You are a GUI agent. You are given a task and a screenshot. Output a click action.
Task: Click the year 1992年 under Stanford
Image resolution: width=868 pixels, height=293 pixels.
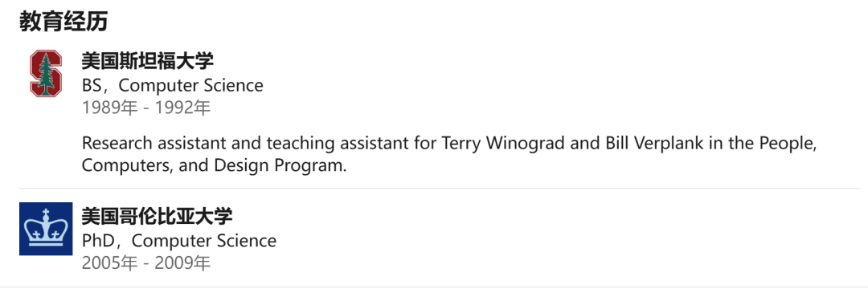point(182,108)
